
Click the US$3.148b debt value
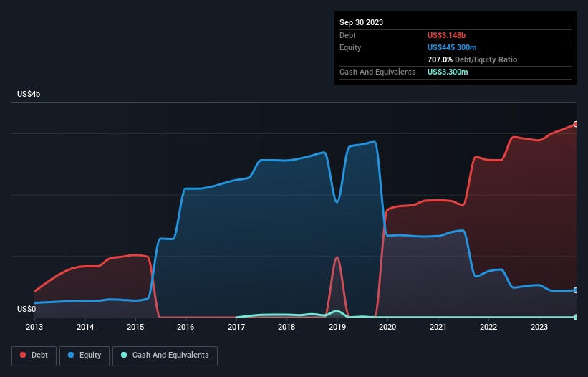(x=446, y=35)
